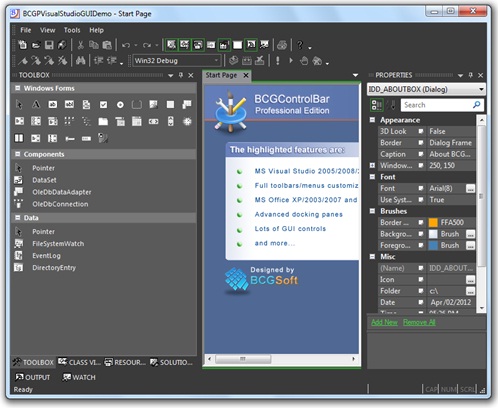498x408 pixels.
Task: Collapse the Misc property category
Action: tap(372, 256)
